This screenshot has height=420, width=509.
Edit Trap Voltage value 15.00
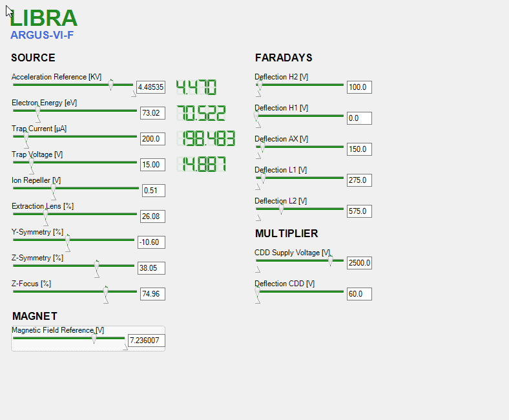pos(152,165)
